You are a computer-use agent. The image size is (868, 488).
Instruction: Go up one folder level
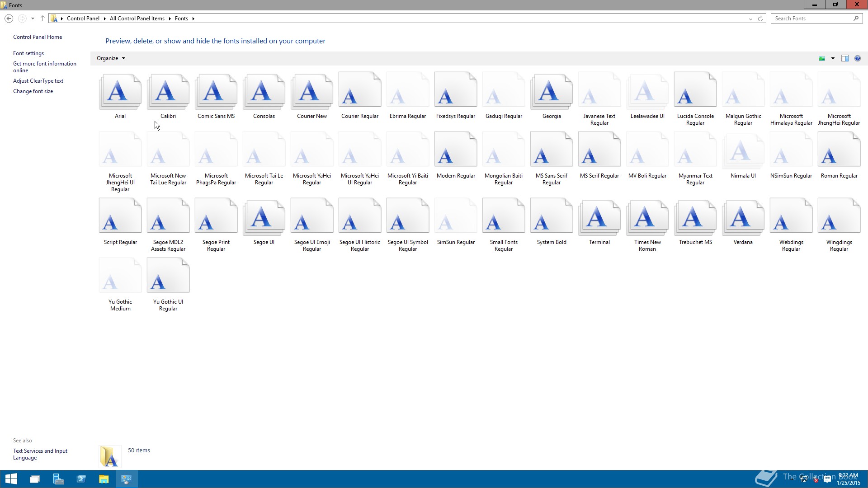pos(42,19)
